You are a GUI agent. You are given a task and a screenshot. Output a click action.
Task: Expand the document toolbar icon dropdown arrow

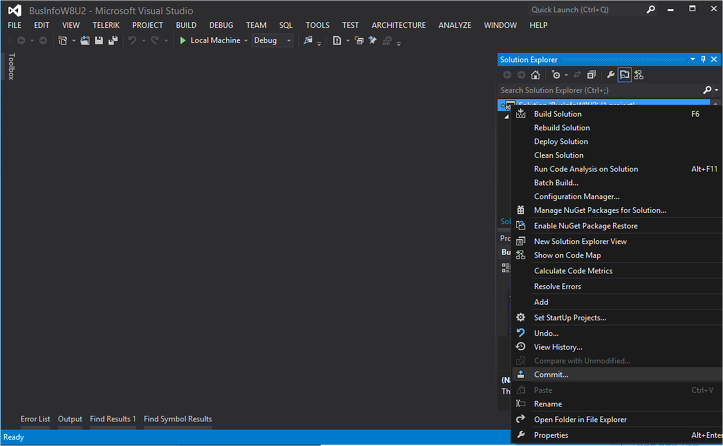(348, 41)
